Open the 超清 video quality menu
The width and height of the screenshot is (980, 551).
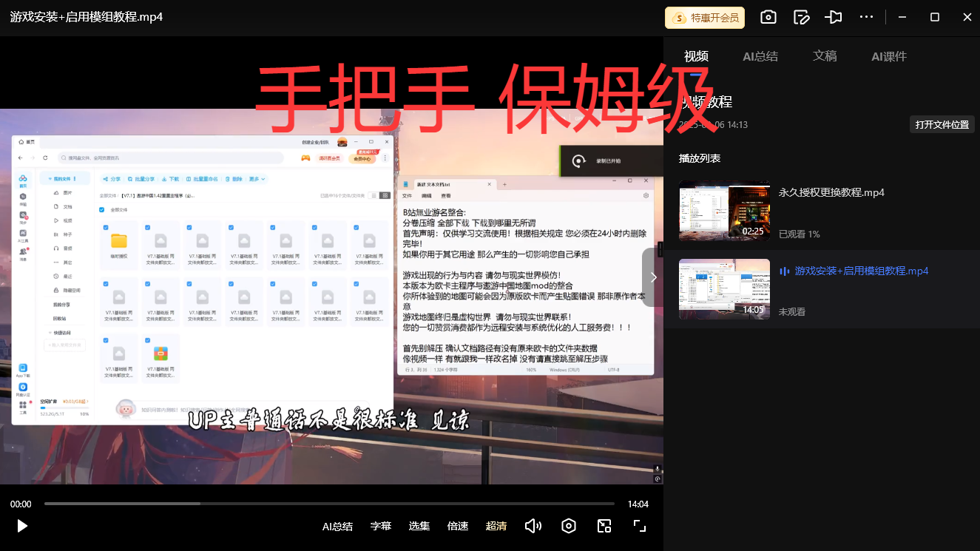click(496, 526)
